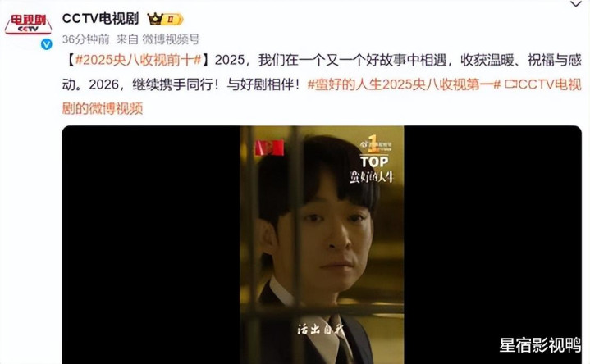590x364 pixels.
Task: Click the crown membership level badge
Action: click(x=165, y=19)
